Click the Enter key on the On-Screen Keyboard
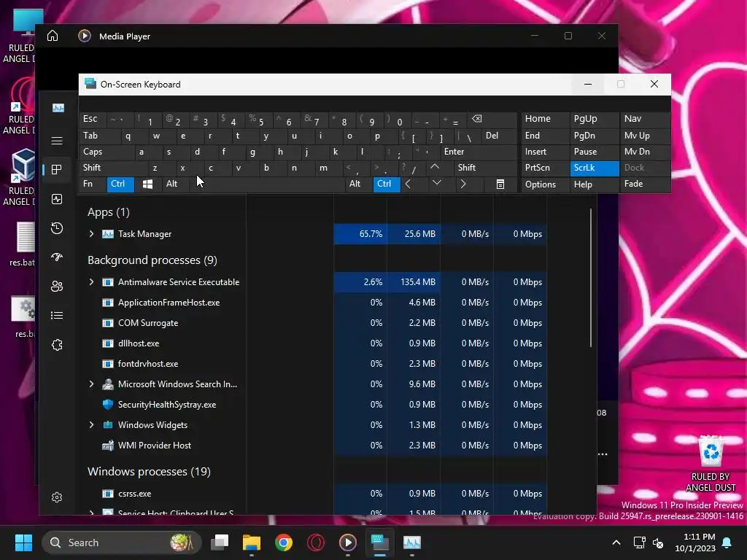747x560 pixels. point(479,152)
